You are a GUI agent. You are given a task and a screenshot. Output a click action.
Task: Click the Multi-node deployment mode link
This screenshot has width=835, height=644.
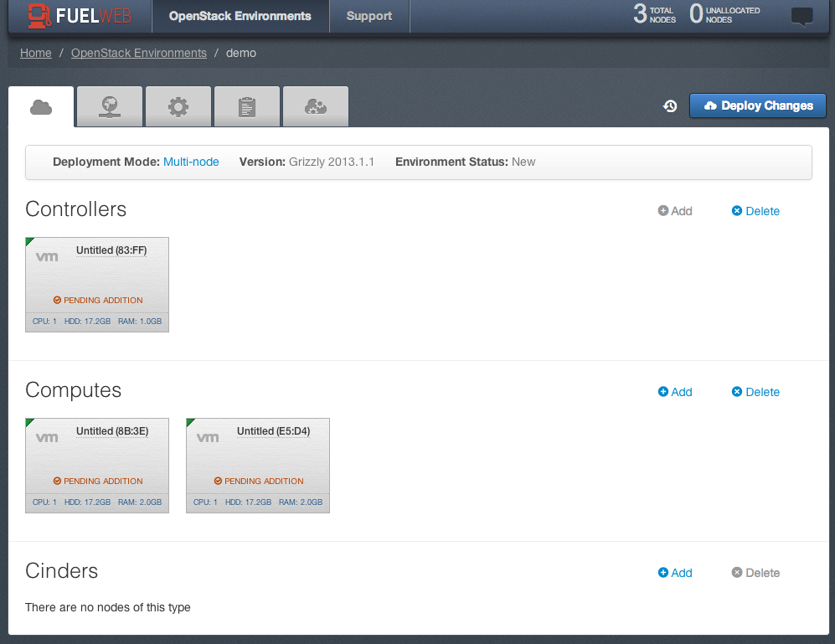(x=191, y=162)
